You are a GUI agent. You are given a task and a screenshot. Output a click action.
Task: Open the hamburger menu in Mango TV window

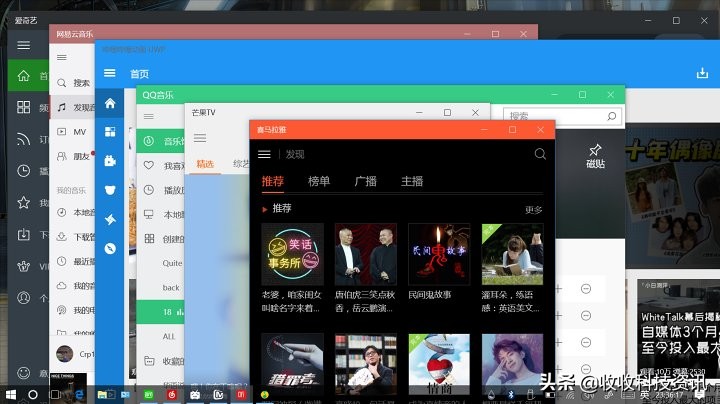[200, 138]
